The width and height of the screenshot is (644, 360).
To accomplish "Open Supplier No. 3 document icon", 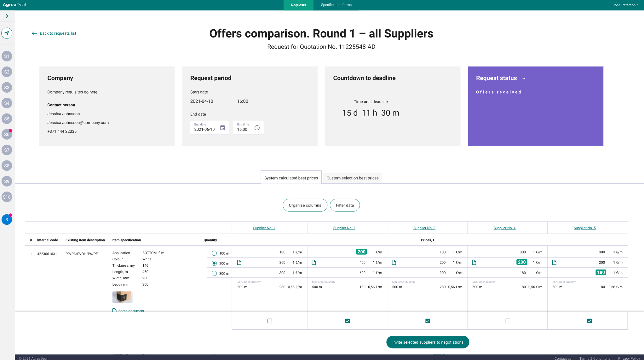I will [394, 263].
